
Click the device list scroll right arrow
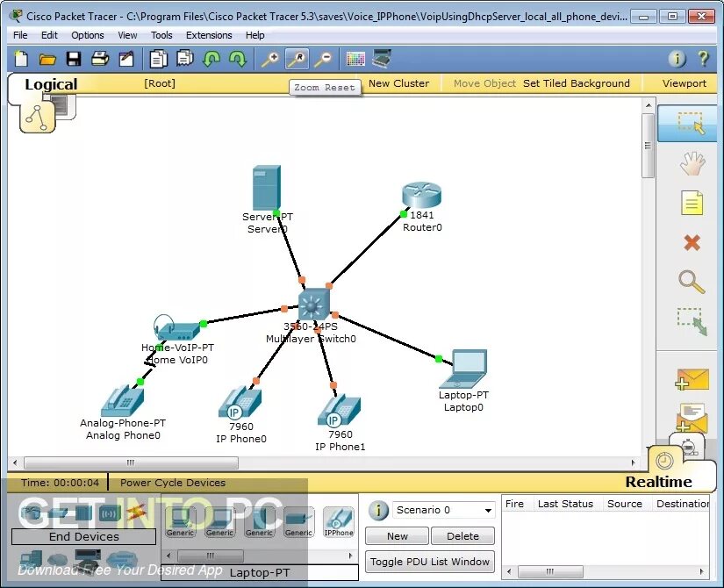point(351,556)
